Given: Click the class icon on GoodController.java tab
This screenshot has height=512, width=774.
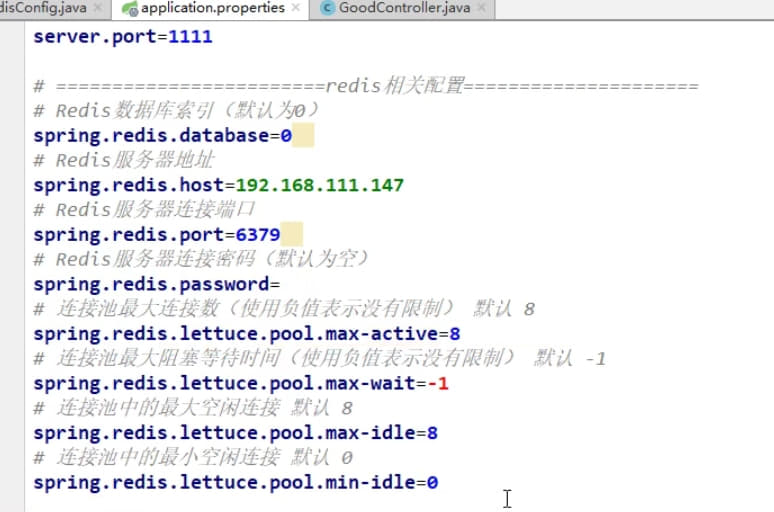Looking at the screenshot, I should (x=327, y=8).
